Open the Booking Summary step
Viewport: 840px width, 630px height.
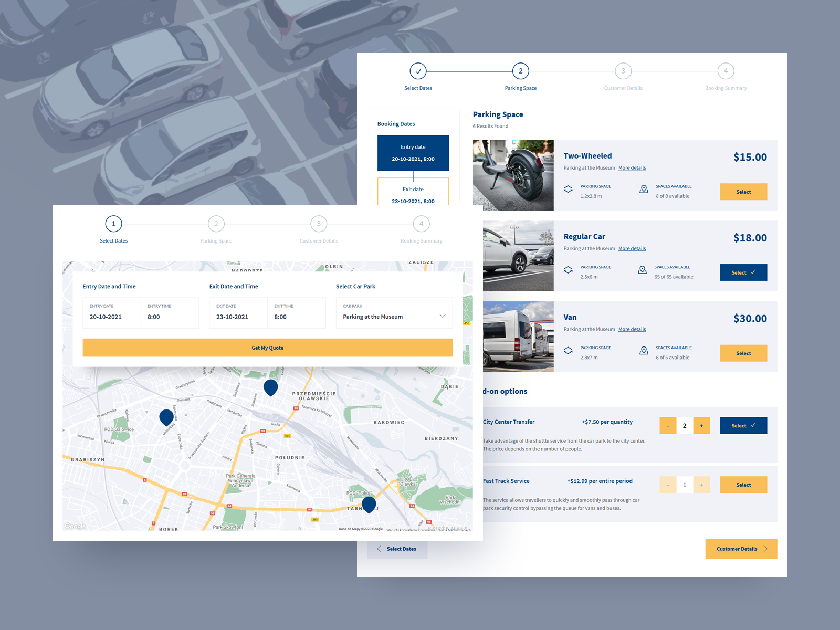726,71
